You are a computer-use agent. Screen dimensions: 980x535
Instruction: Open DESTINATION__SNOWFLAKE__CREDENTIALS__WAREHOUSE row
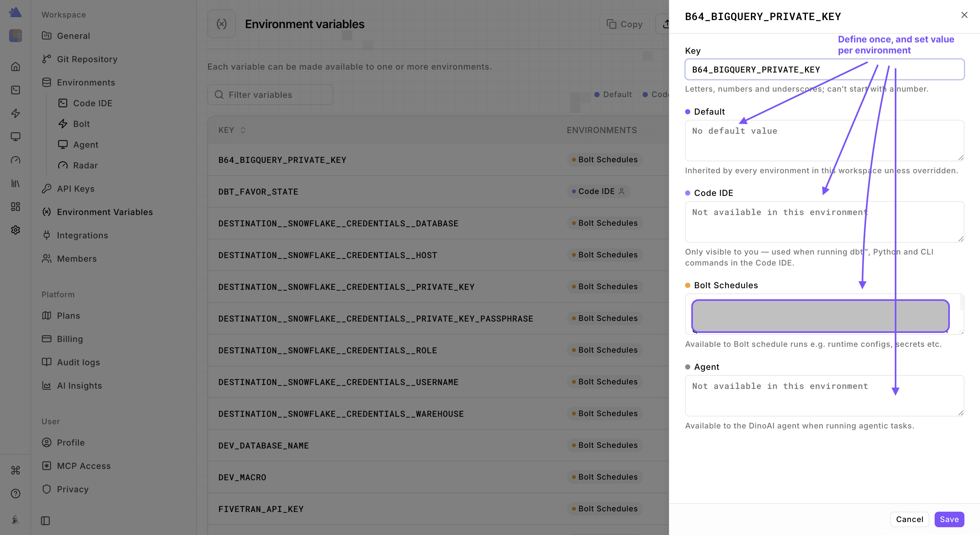point(438,414)
